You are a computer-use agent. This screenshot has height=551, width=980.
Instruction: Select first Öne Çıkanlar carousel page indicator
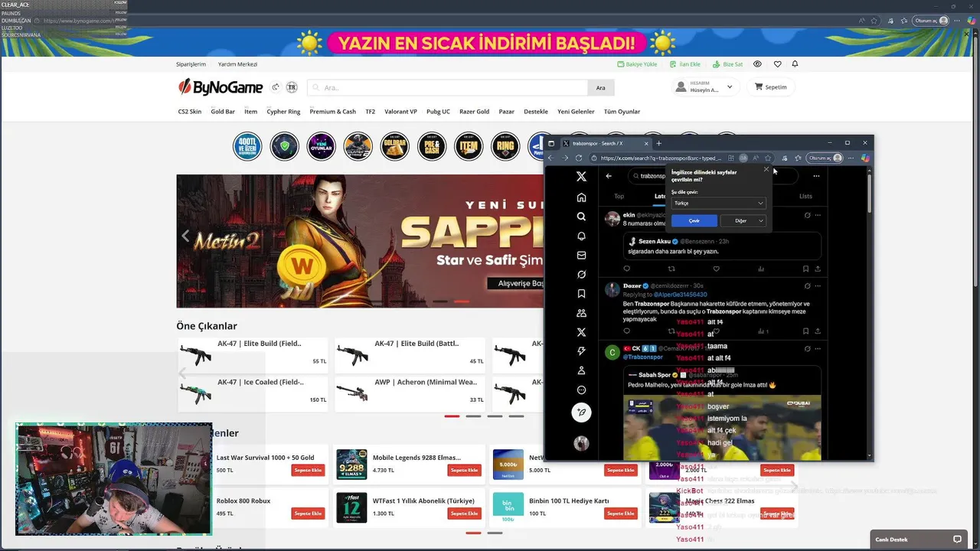452,416
